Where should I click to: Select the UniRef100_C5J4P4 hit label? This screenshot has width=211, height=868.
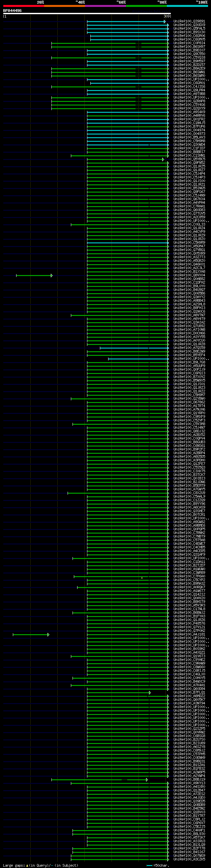190,174
